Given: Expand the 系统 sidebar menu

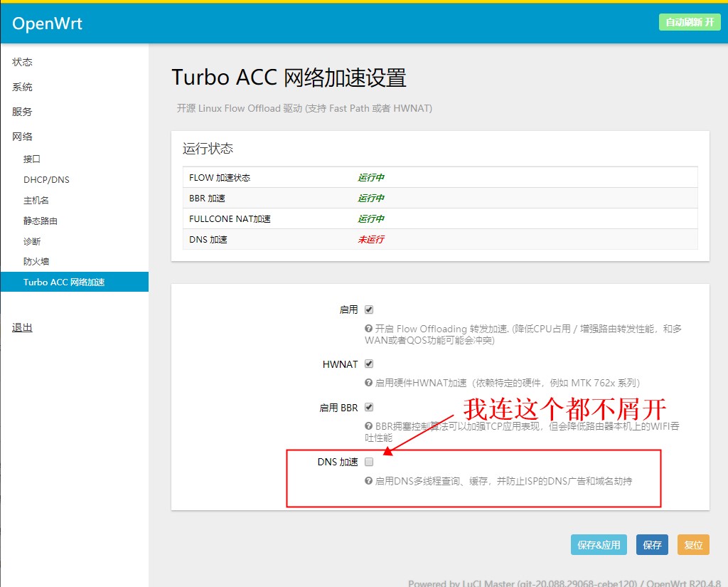Looking at the screenshot, I should [x=22, y=87].
